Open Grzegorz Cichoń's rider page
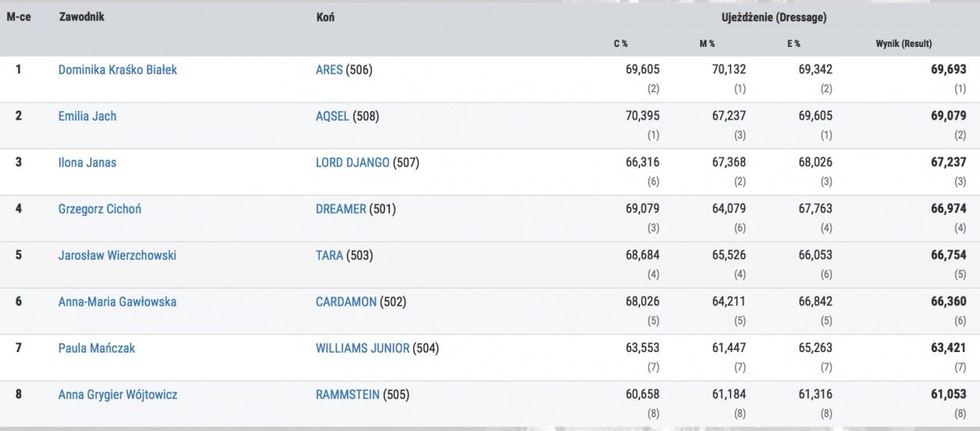This screenshot has height=431, width=980. point(100,209)
